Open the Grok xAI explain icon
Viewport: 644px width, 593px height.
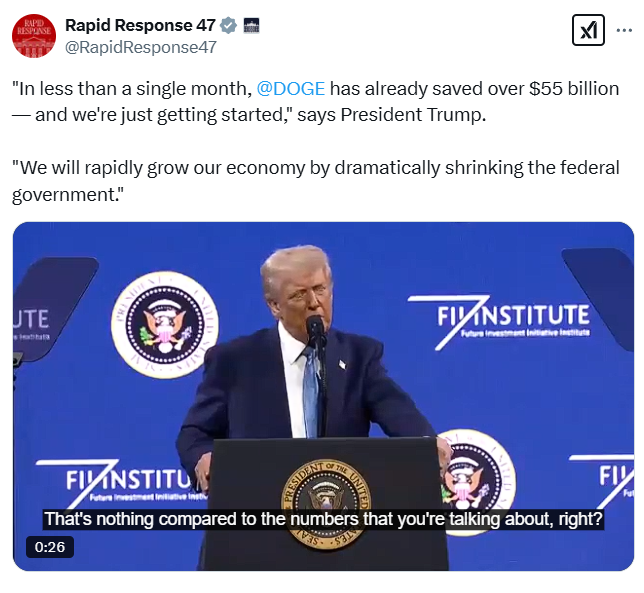588,30
